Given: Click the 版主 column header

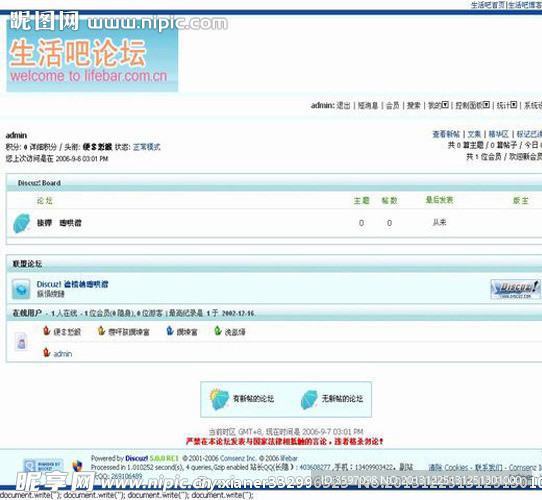Looking at the screenshot, I should pyautogui.click(x=521, y=201).
